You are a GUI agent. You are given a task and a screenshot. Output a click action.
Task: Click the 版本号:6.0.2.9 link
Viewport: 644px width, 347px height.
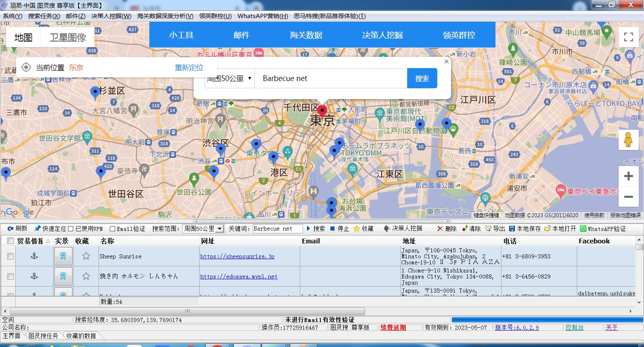[x=517, y=328]
